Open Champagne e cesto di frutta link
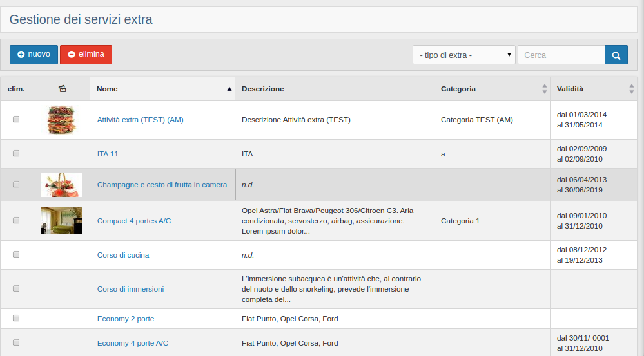 (x=162, y=185)
